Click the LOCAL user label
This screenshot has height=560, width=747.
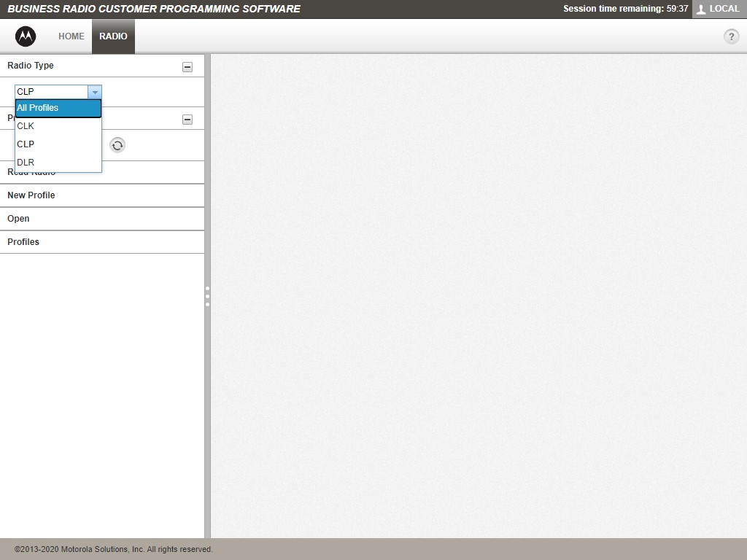coord(724,9)
